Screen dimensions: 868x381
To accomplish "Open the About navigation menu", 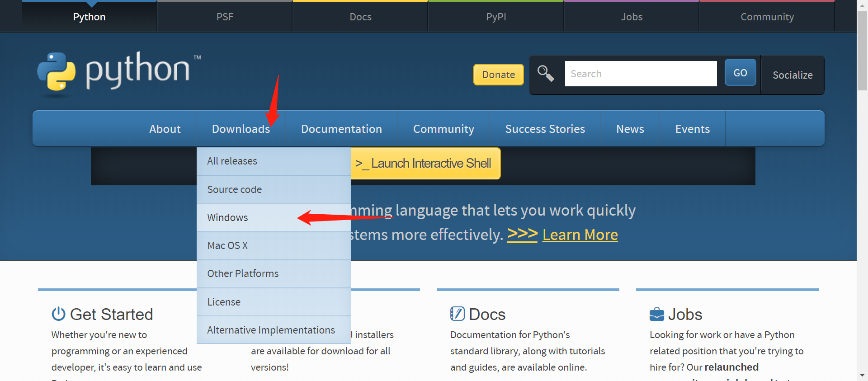I will pyautogui.click(x=165, y=129).
